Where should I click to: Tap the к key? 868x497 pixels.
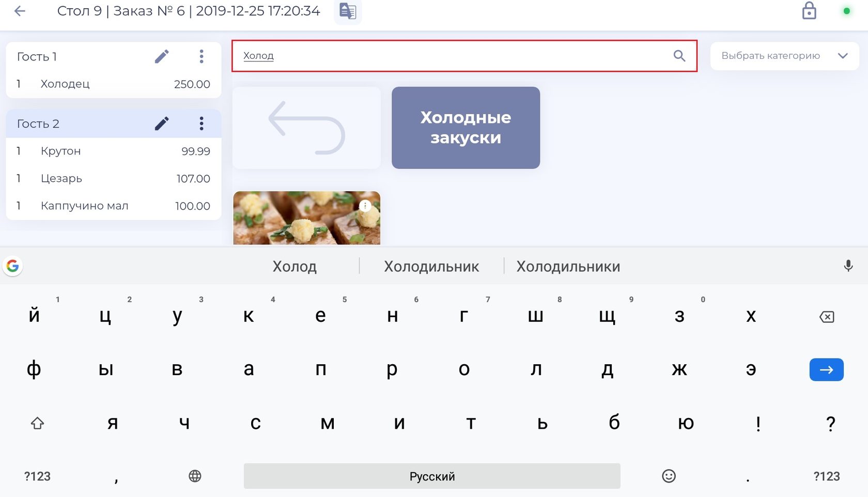[x=249, y=315]
